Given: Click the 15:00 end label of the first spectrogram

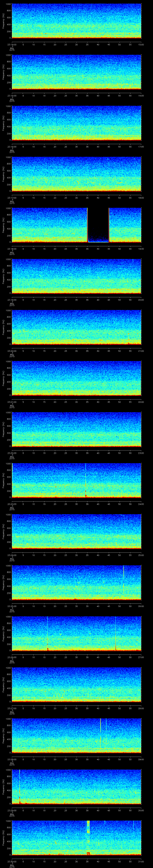Looking at the screenshot, I should pyautogui.click(x=141, y=44).
